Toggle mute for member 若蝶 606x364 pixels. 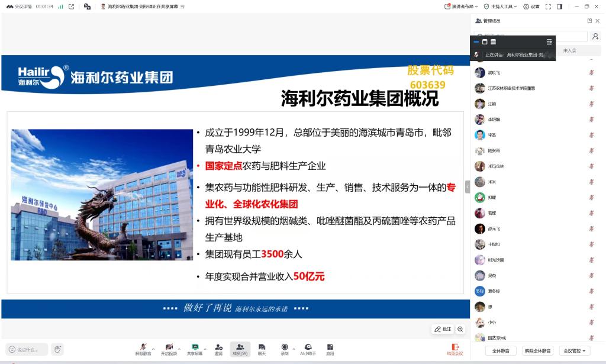tap(591, 213)
